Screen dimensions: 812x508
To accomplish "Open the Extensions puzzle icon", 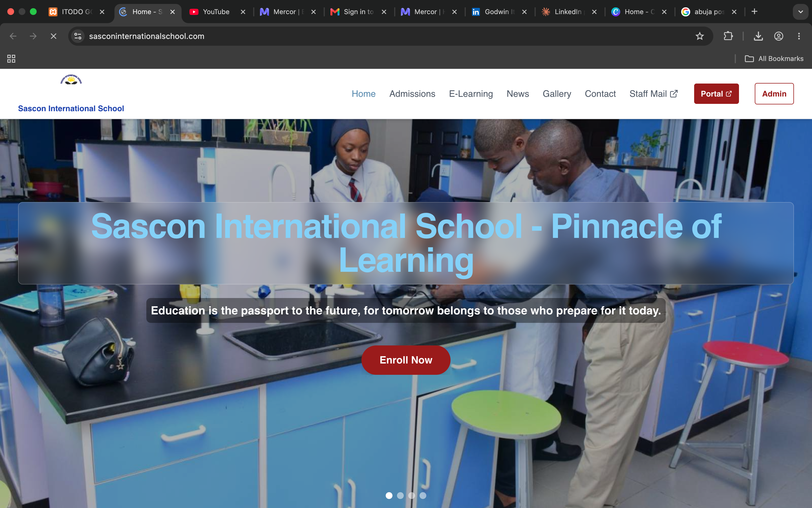I will tap(728, 36).
